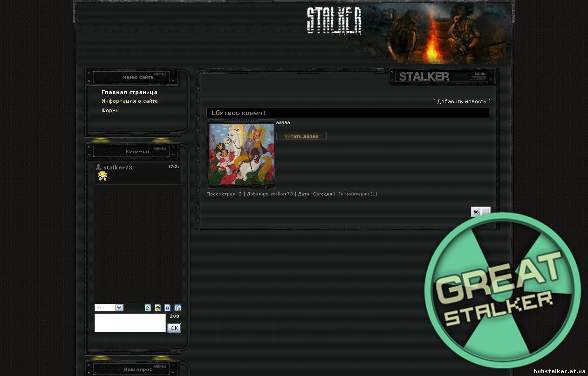
Task: Click the laughing smiley in stalker73's chat message
Action: click(103, 176)
